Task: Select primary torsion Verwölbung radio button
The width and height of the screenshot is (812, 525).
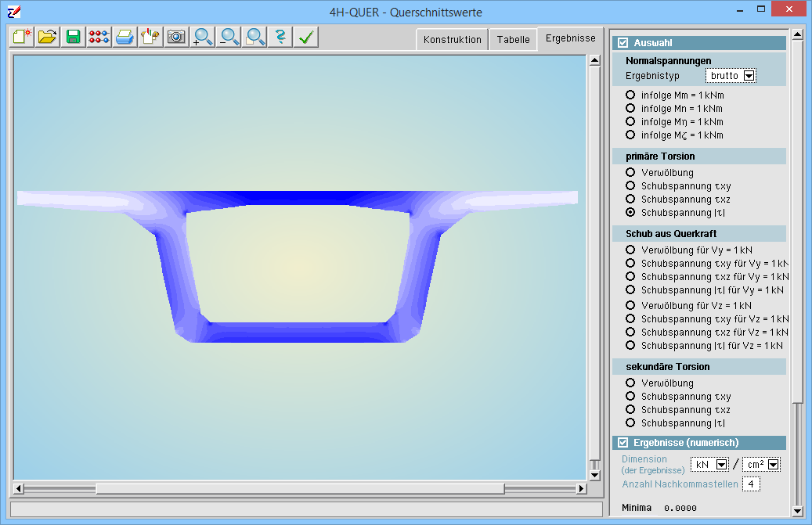Action: click(630, 172)
